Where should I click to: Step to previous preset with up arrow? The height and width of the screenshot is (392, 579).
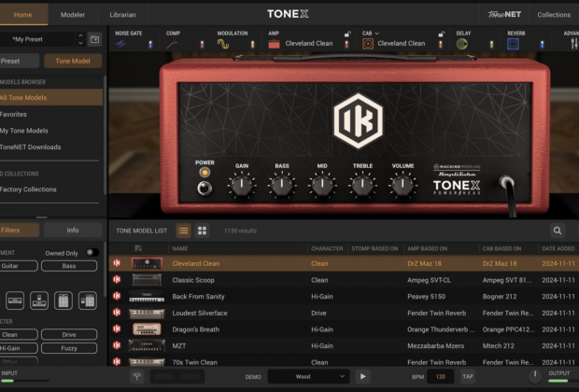[80, 35]
